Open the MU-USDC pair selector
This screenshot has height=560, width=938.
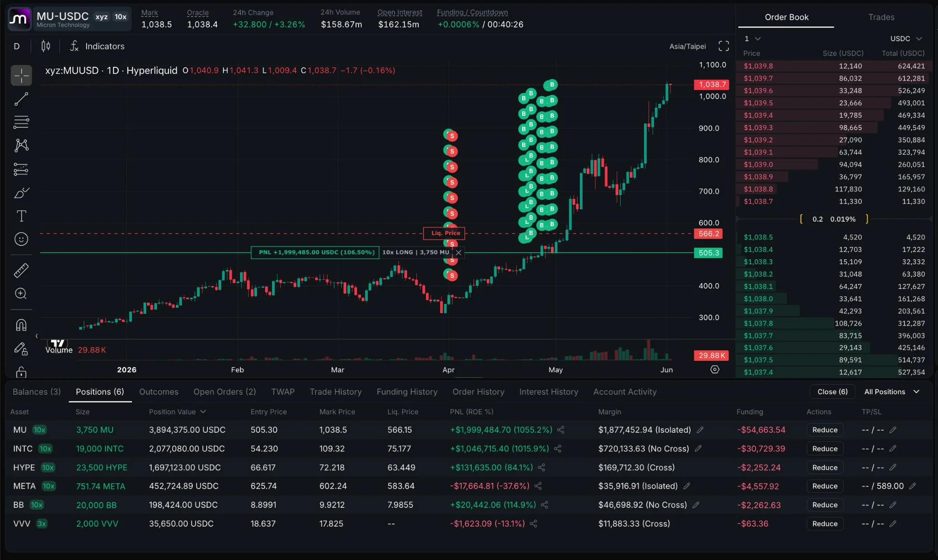tap(82, 19)
